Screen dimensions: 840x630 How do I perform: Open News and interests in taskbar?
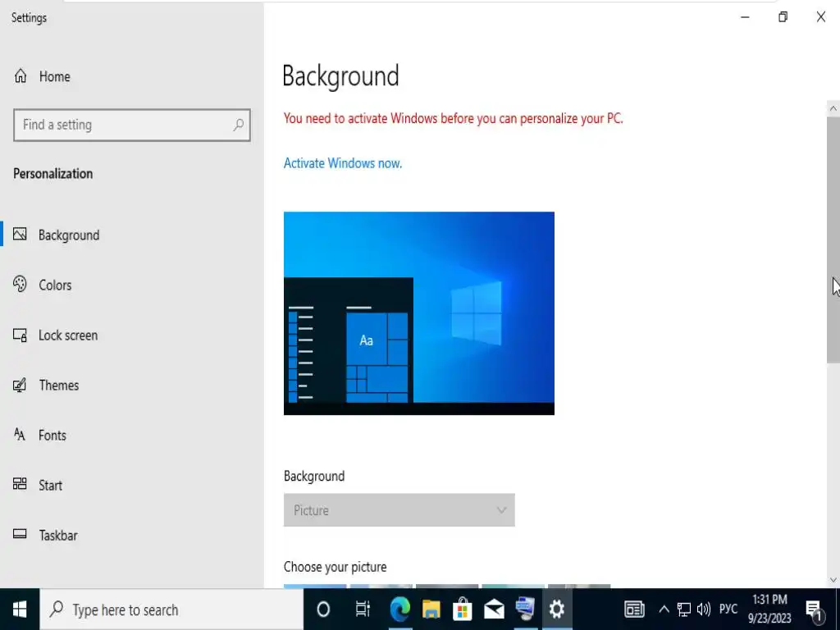(x=634, y=609)
